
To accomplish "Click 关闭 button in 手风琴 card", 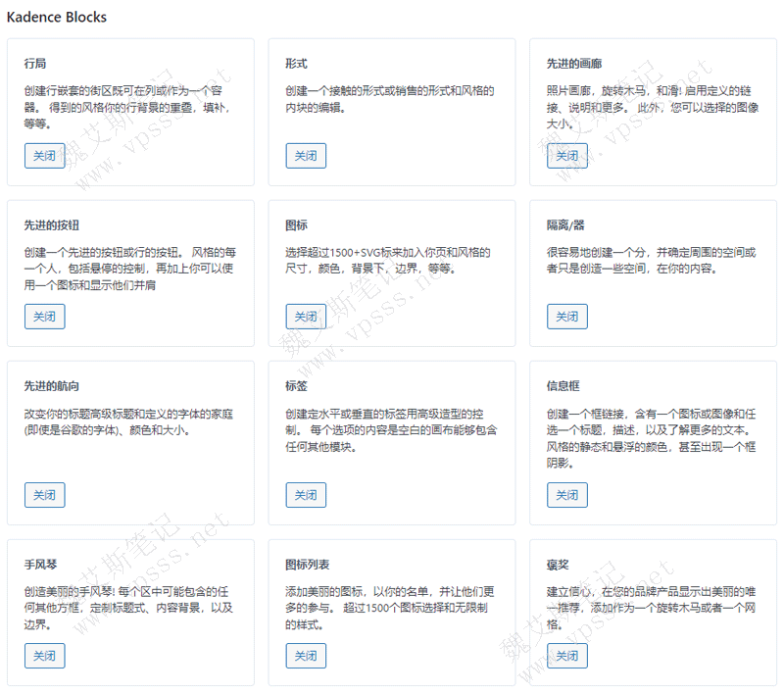I will click(x=44, y=656).
